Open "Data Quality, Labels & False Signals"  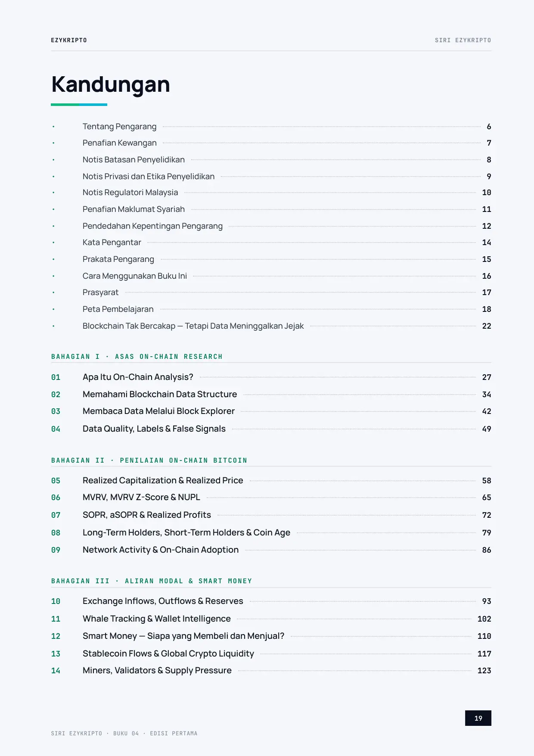point(154,429)
